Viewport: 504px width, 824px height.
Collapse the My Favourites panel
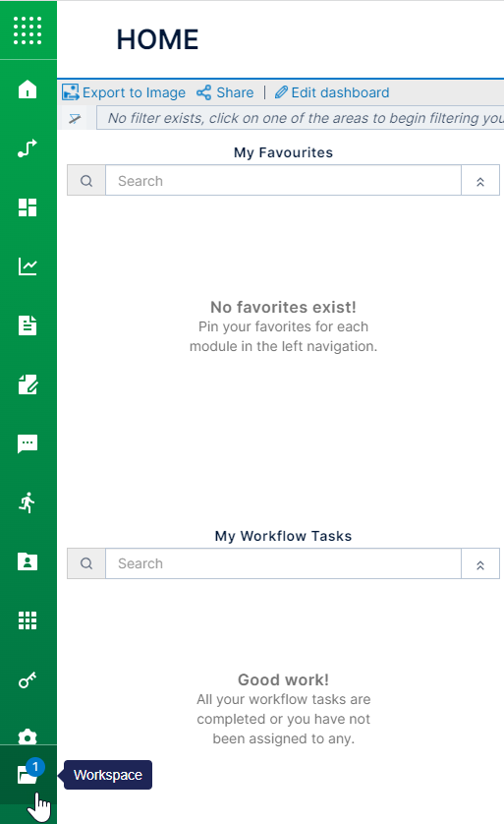(x=479, y=181)
